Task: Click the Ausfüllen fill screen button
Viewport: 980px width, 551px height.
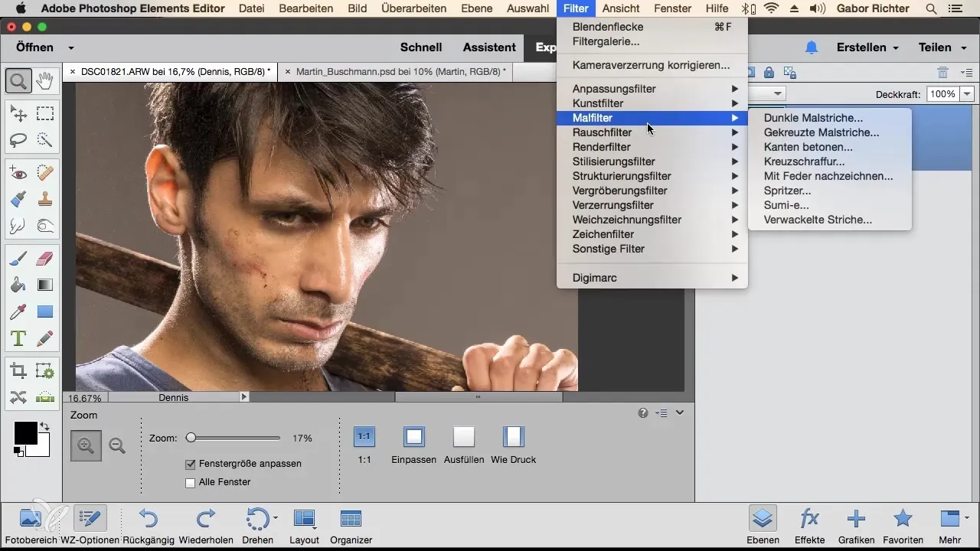Action: (464, 436)
